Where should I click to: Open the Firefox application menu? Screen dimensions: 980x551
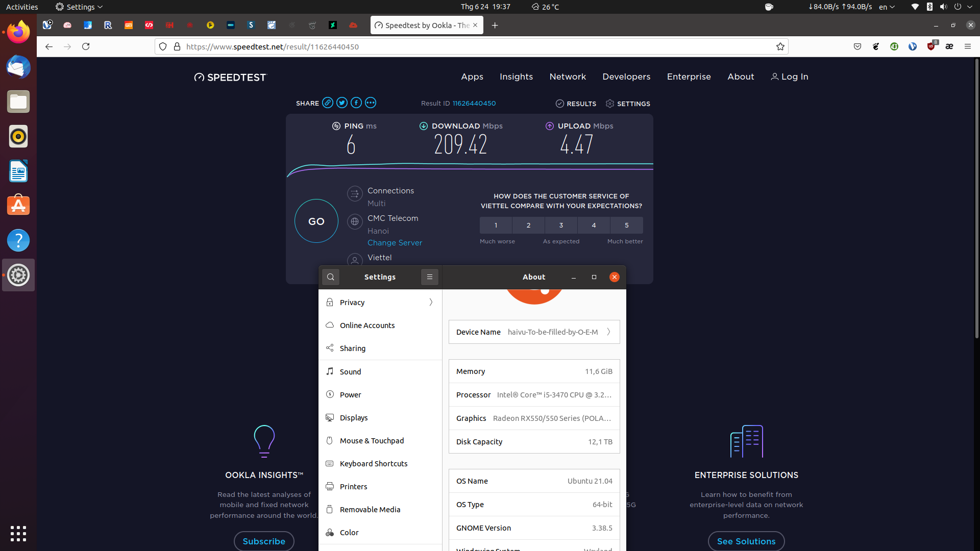[968, 46]
